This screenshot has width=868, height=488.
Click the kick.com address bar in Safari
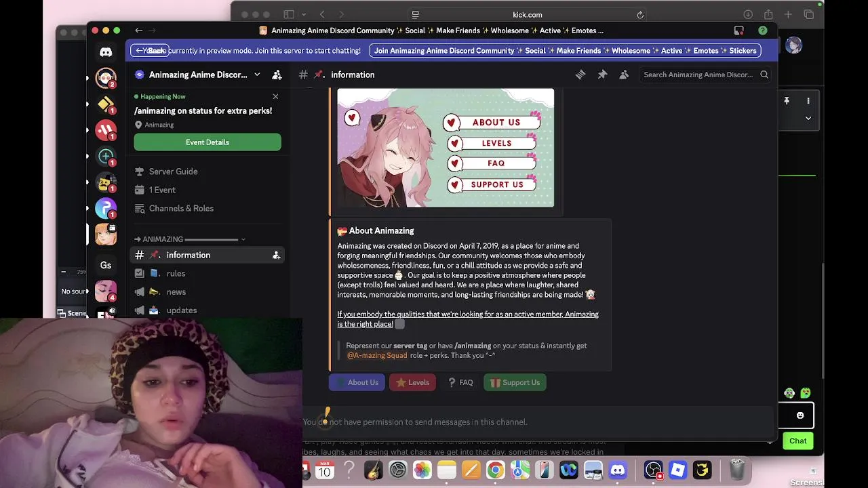pyautogui.click(x=527, y=14)
